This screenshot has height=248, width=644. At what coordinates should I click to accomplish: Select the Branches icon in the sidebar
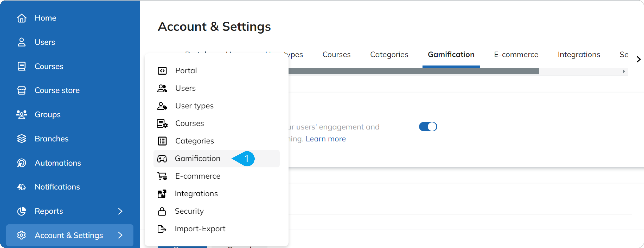pos(21,139)
